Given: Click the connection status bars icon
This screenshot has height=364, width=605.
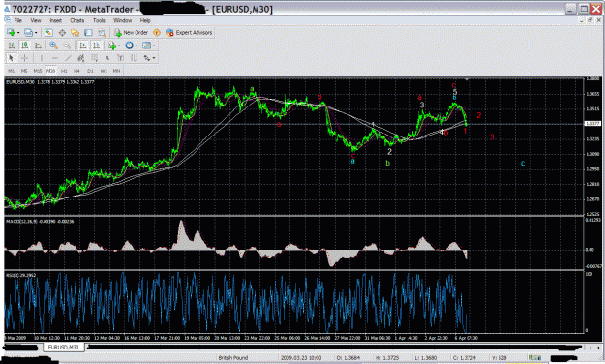Looking at the screenshot, I should click(x=535, y=358).
